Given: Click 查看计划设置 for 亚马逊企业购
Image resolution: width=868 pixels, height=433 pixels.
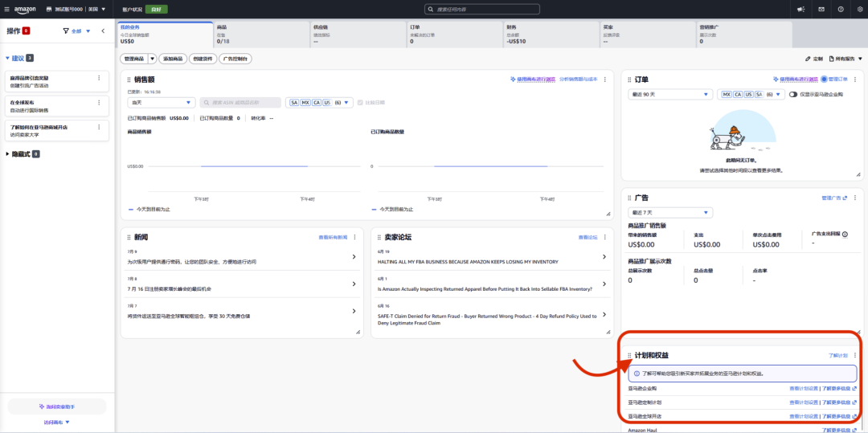Looking at the screenshot, I should pyautogui.click(x=805, y=388).
